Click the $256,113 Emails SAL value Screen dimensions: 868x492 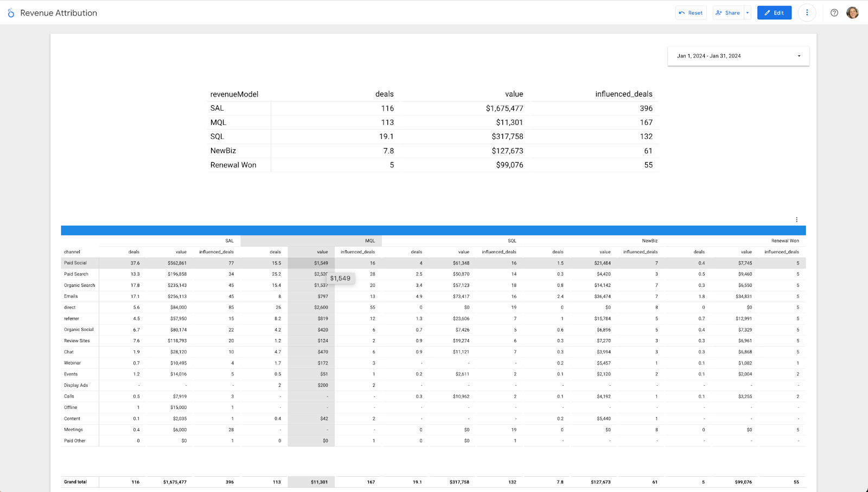click(177, 296)
